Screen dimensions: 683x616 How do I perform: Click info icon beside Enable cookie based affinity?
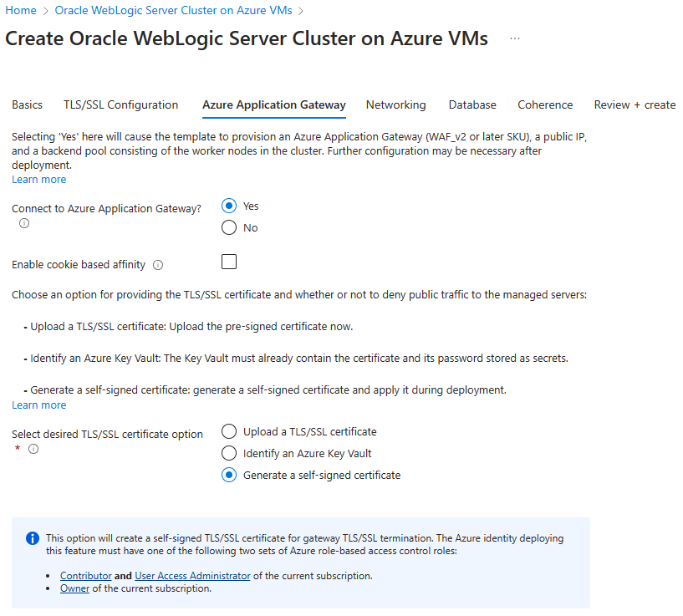[157, 264]
